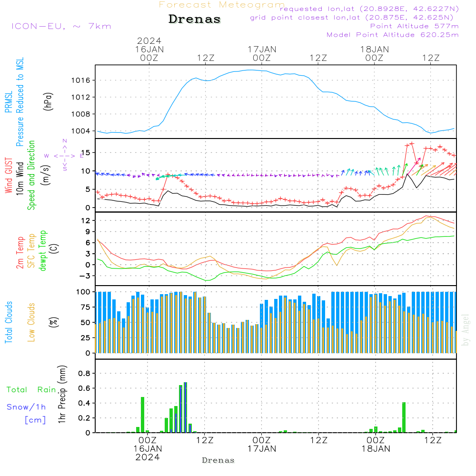Click the green "Speed and Direction" label

tap(31, 175)
